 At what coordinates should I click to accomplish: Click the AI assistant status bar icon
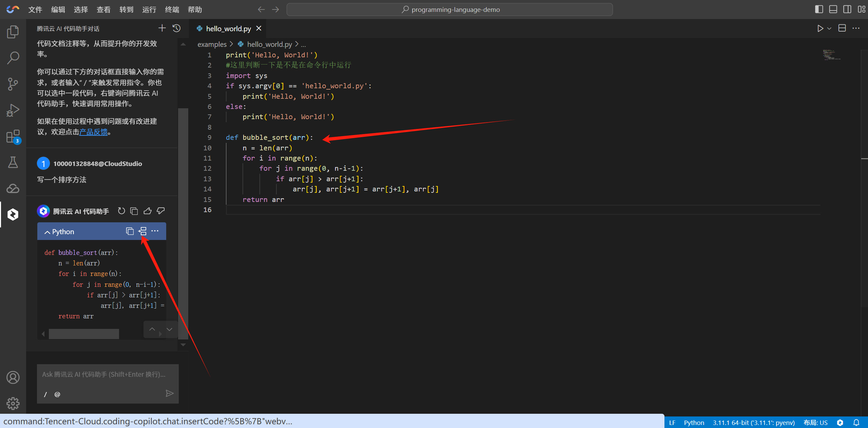[x=840, y=423]
